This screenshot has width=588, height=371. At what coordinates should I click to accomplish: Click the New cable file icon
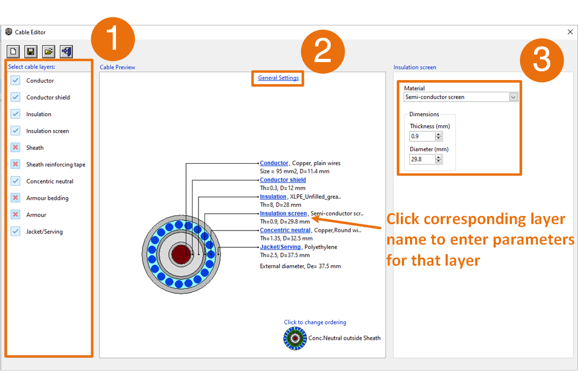pyautogui.click(x=13, y=51)
